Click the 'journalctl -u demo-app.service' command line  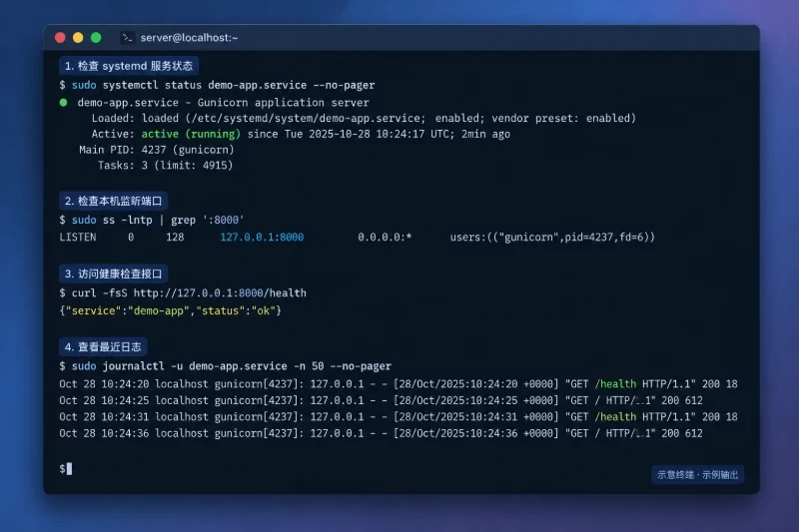(226, 366)
